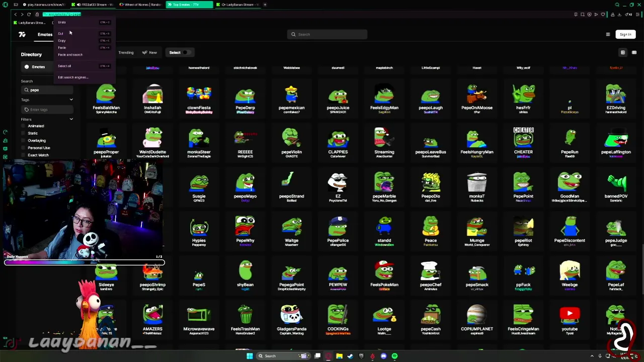Click the top center Search box
Screen dimensions: 644x362
(x=328, y=34)
